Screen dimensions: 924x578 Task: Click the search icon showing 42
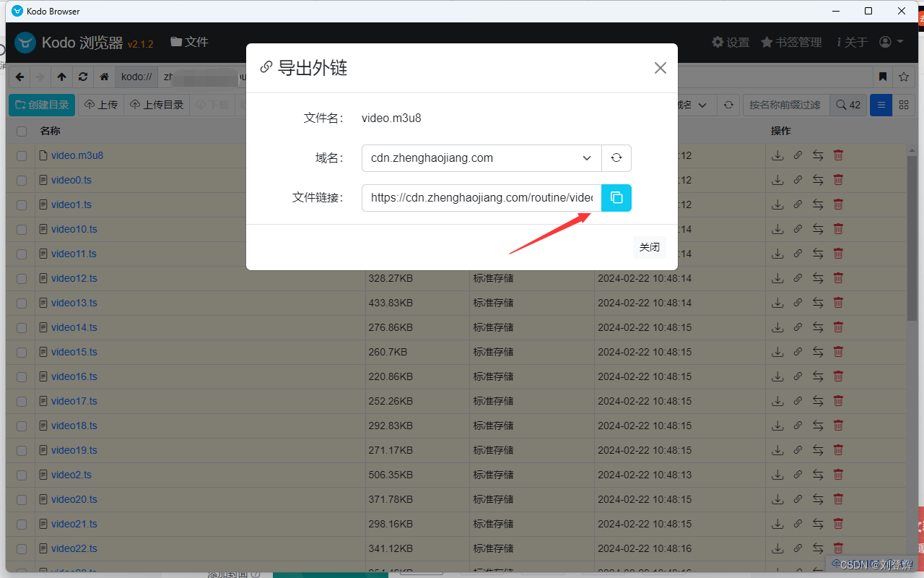pyautogui.click(x=848, y=105)
